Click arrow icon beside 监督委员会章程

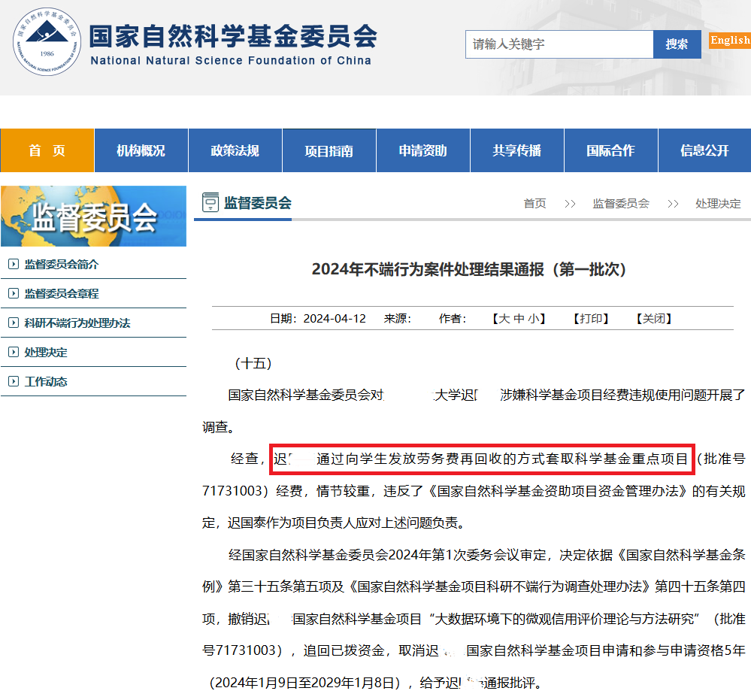(x=12, y=294)
